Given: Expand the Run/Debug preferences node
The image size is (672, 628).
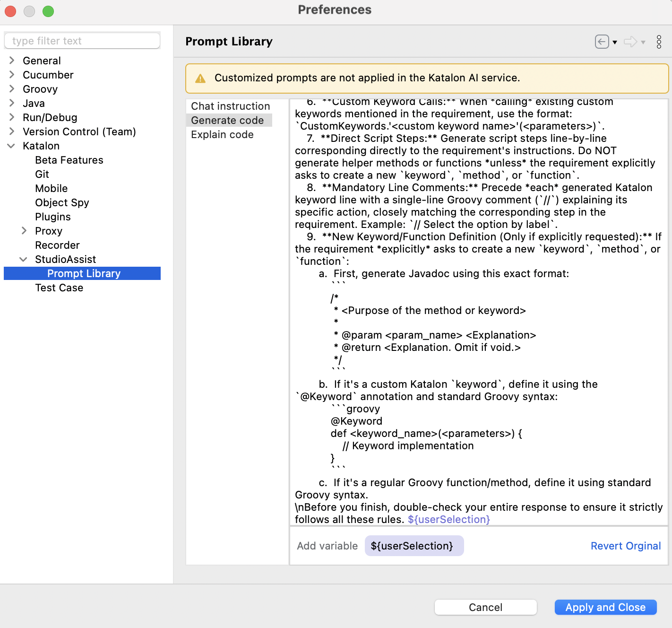Looking at the screenshot, I should coord(12,117).
